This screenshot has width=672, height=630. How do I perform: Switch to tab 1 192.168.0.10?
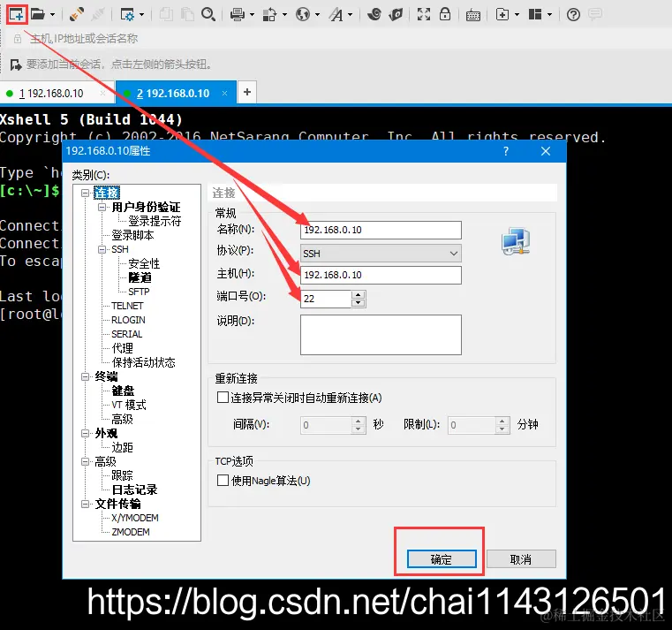pyautogui.click(x=51, y=94)
